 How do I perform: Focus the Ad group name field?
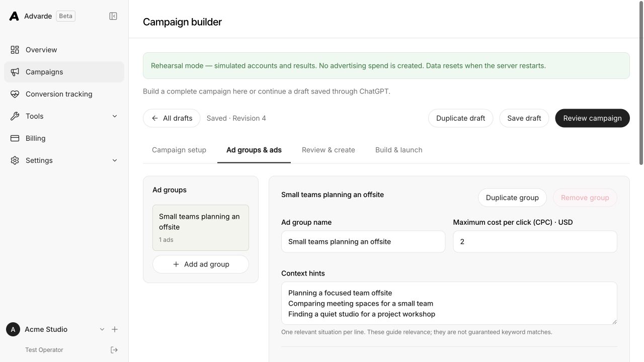(363, 242)
